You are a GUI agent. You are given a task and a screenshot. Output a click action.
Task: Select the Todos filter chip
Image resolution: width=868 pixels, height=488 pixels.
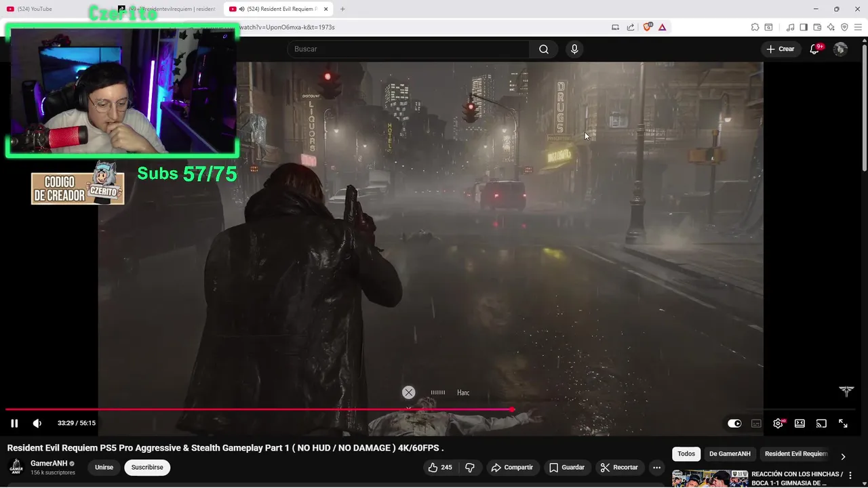tap(686, 453)
